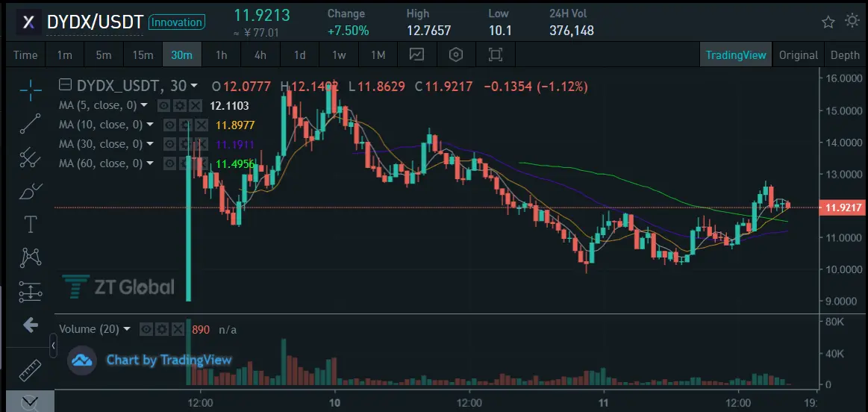The image size is (868, 412).
Task: Switch to the 1h timeframe tab
Action: coord(222,54)
